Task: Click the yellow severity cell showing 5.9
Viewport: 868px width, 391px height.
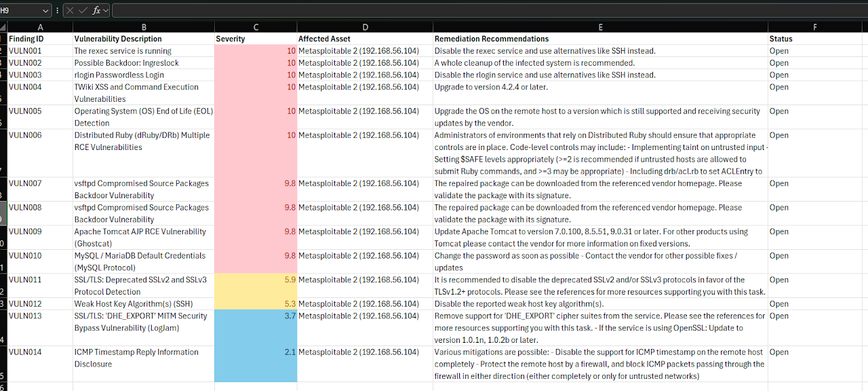Action: tap(256, 280)
